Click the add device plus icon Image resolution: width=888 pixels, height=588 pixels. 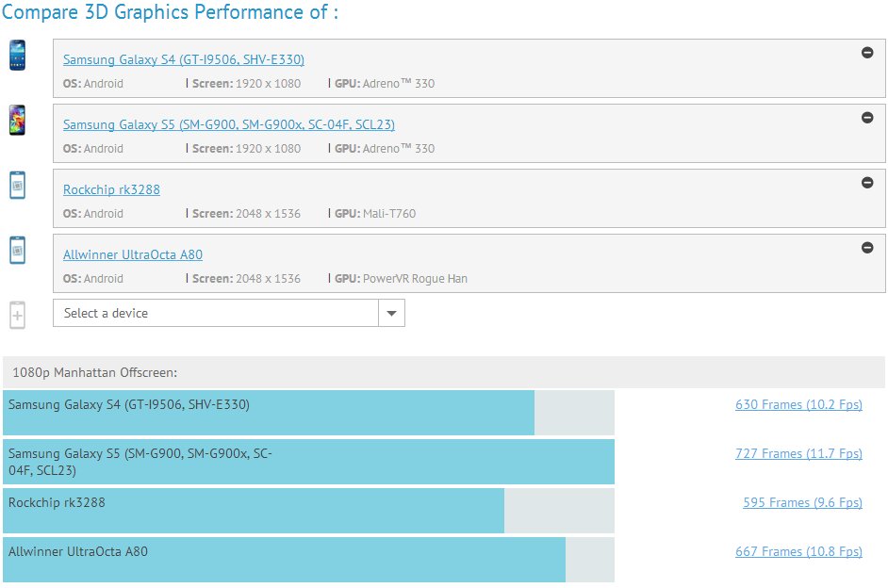pyautogui.click(x=17, y=315)
